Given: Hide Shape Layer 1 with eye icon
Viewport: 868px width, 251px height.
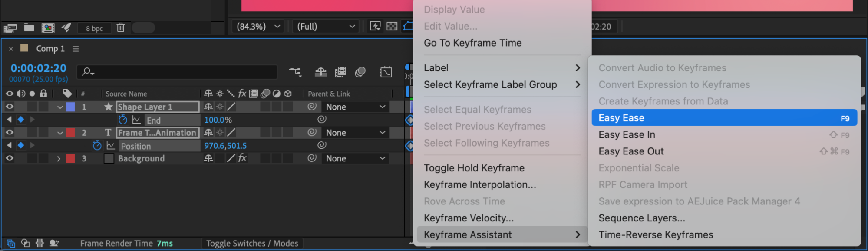Looking at the screenshot, I should (x=10, y=107).
